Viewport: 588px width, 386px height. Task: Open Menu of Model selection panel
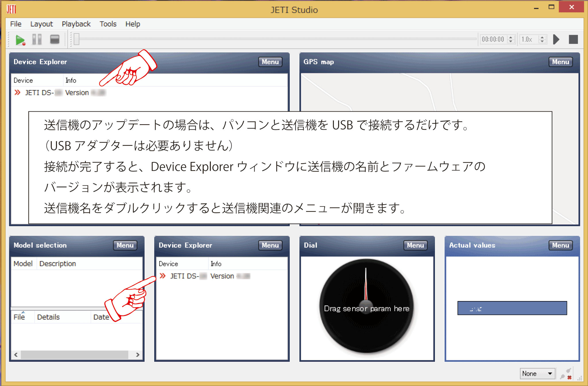tap(125, 245)
